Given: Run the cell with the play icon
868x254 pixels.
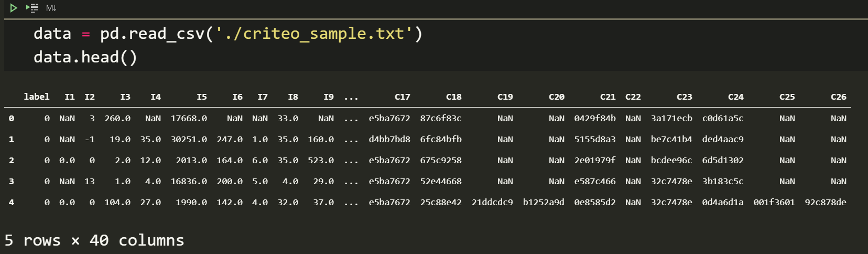Looking at the screenshot, I should tap(14, 8).
